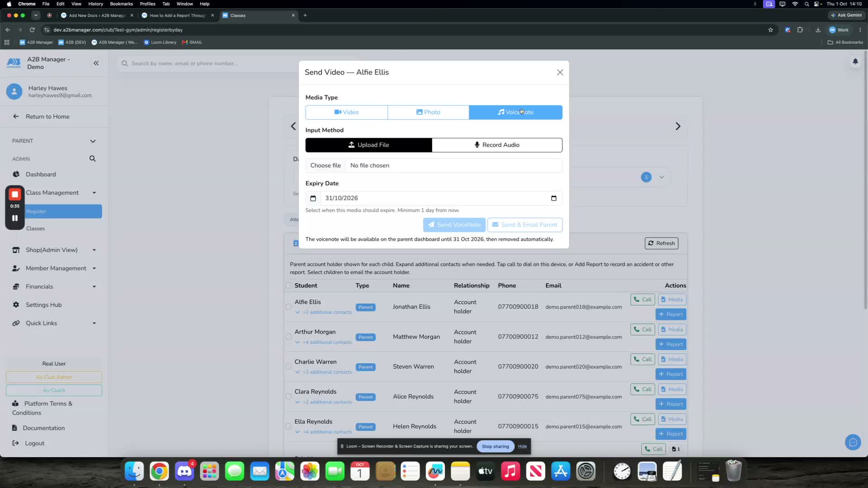
Task: Pause the Loom recording
Action: click(15, 218)
